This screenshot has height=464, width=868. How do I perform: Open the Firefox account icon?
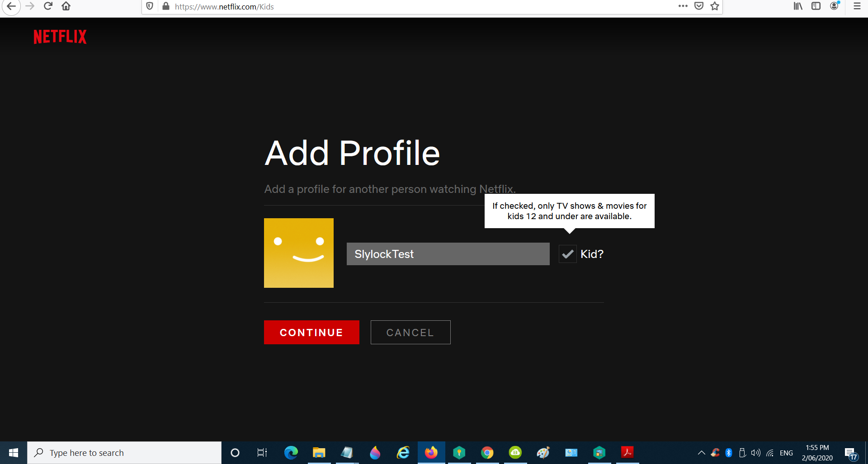835,6
